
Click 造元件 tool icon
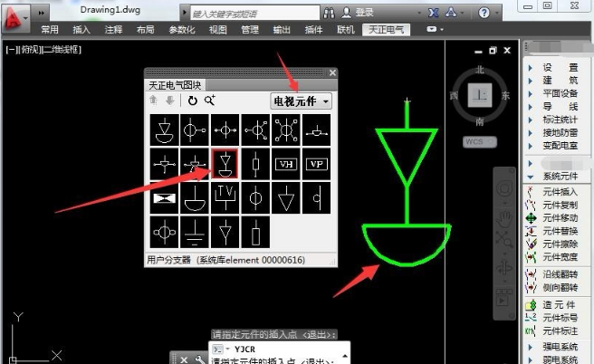531,305
